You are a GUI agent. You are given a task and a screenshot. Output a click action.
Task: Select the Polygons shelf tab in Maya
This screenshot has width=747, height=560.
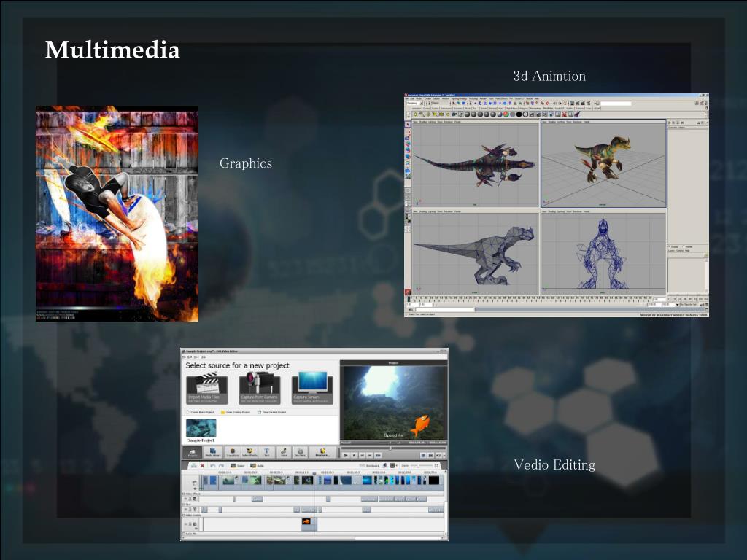(x=523, y=108)
